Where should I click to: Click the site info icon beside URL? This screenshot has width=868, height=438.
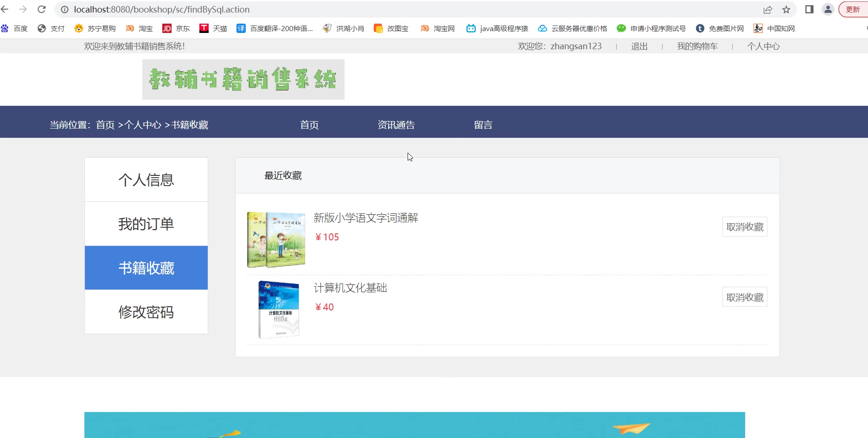click(x=64, y=9)
